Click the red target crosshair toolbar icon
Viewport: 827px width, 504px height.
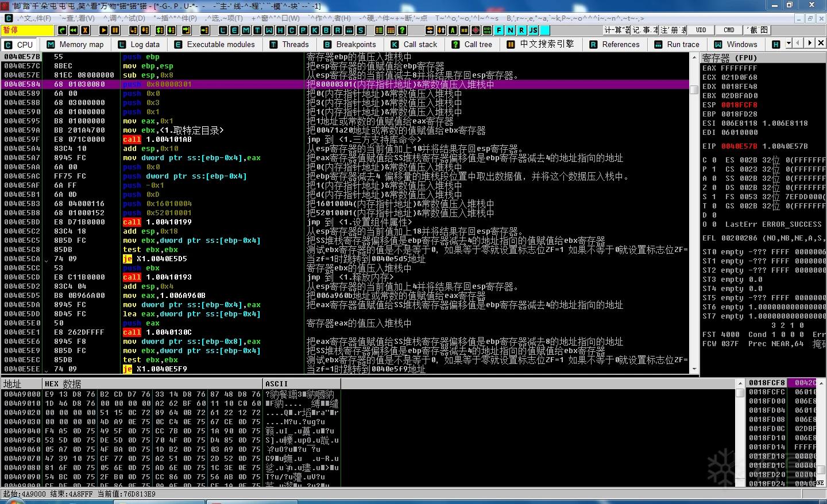476,30
